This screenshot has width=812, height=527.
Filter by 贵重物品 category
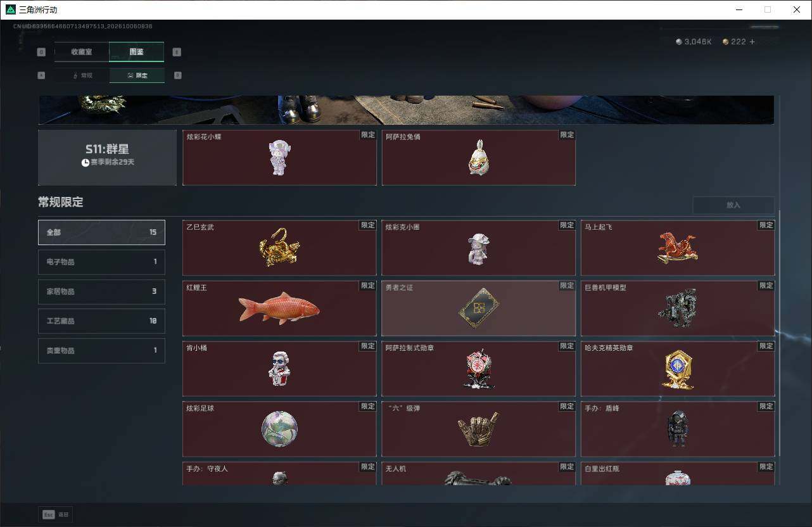click(101, 351)
